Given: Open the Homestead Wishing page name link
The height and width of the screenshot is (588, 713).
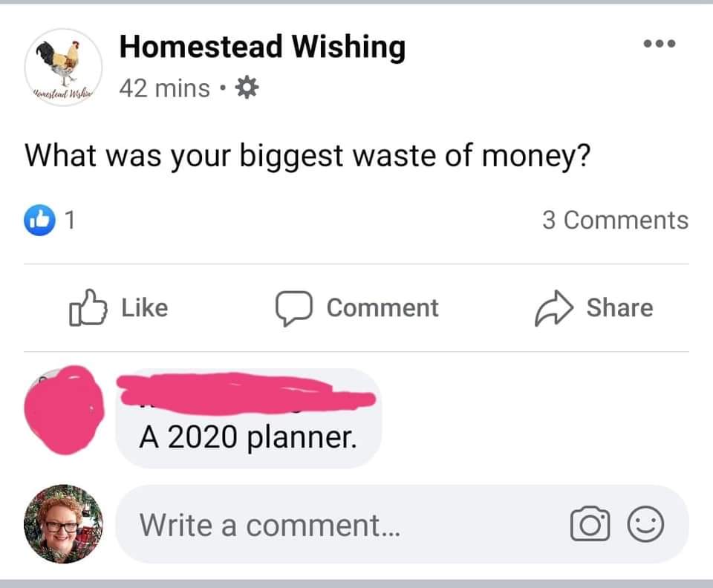Looking at the screenshot, I should (262, 47).
